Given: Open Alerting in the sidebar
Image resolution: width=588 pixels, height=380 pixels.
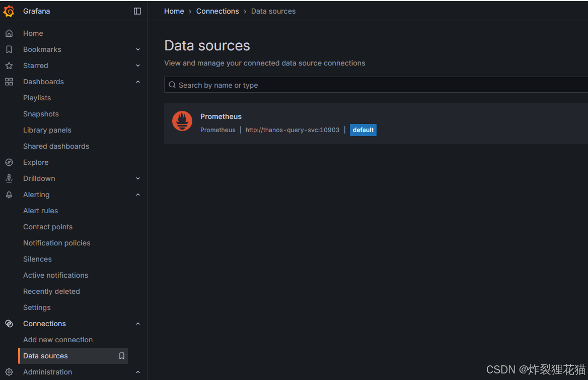Looking at the screenshot, I should pos(36,195).
